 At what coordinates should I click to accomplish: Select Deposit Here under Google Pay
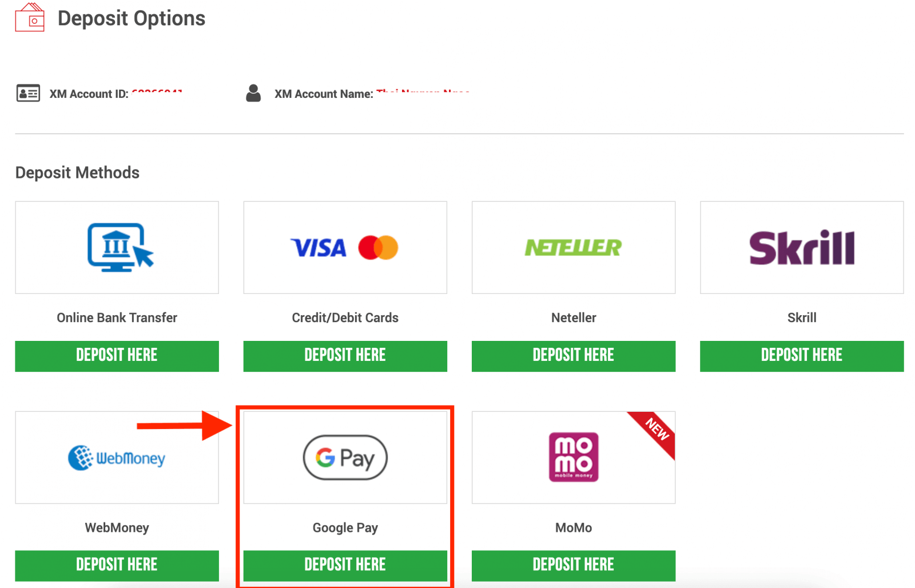coord(345,565)
